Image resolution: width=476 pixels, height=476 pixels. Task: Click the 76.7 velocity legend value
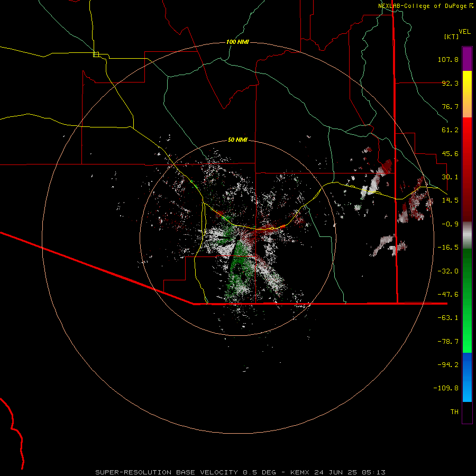450,106
